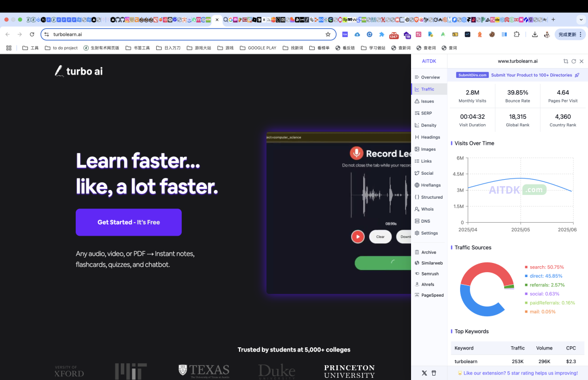Click the site information icon in address bar
This screenshot has height=380, width=588.
[x=46, y=34]
